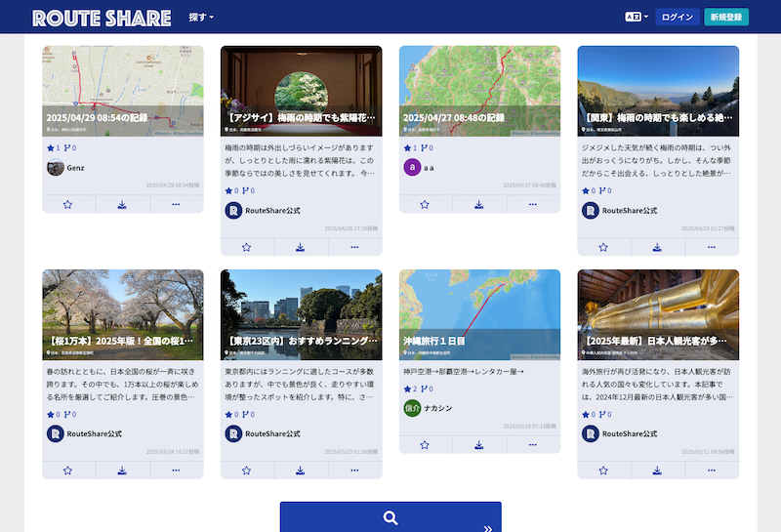781x532 pixels.
Task: Download the アジサイ hydrangea article route
Action: 301,247
